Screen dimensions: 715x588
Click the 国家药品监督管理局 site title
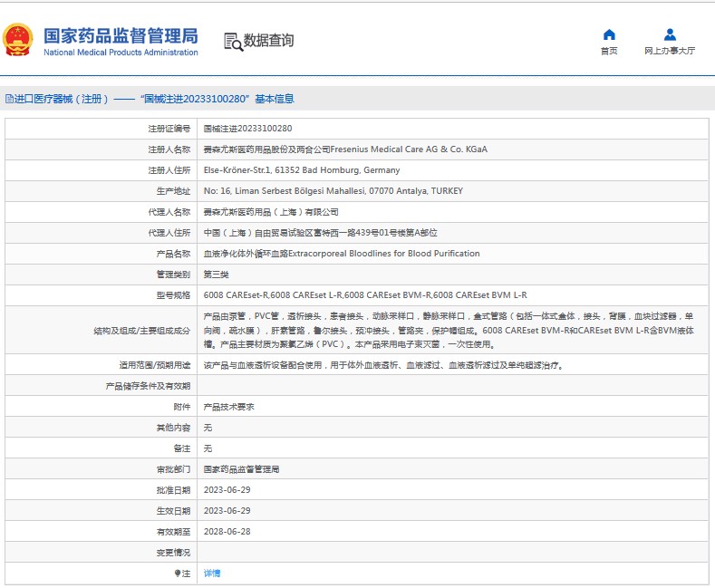click(121, 35)
